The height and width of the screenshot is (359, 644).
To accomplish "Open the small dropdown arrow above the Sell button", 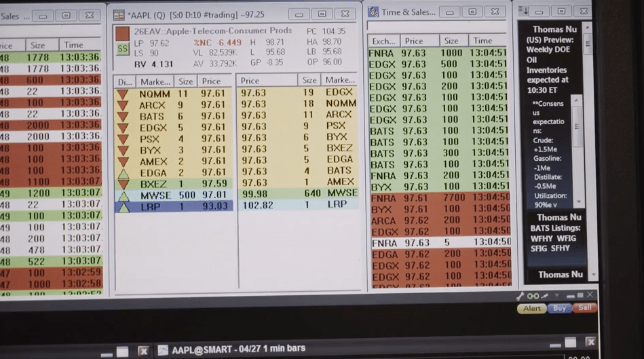I will point(557,295).
